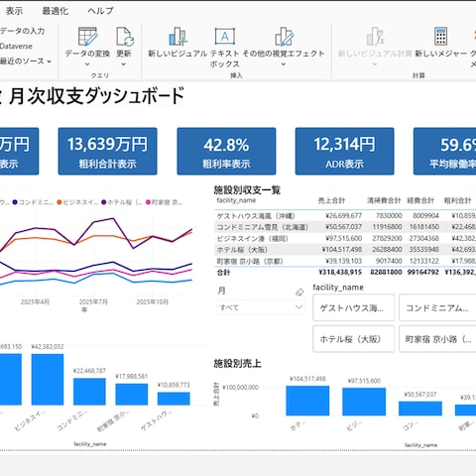
Task: Click the ¥10,859,773 profit bar
Action: (174, 399)
